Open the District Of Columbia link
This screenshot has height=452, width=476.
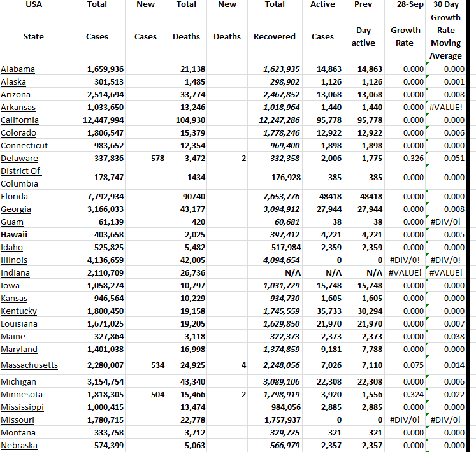pos(20,177)
